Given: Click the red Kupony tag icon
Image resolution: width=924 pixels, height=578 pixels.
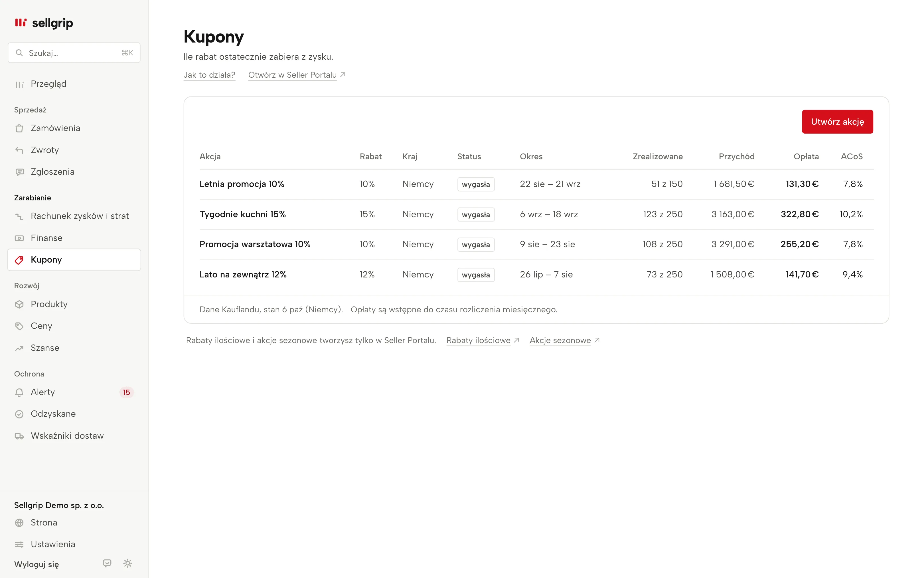Looking at the screenshot, I should [19, 260].
